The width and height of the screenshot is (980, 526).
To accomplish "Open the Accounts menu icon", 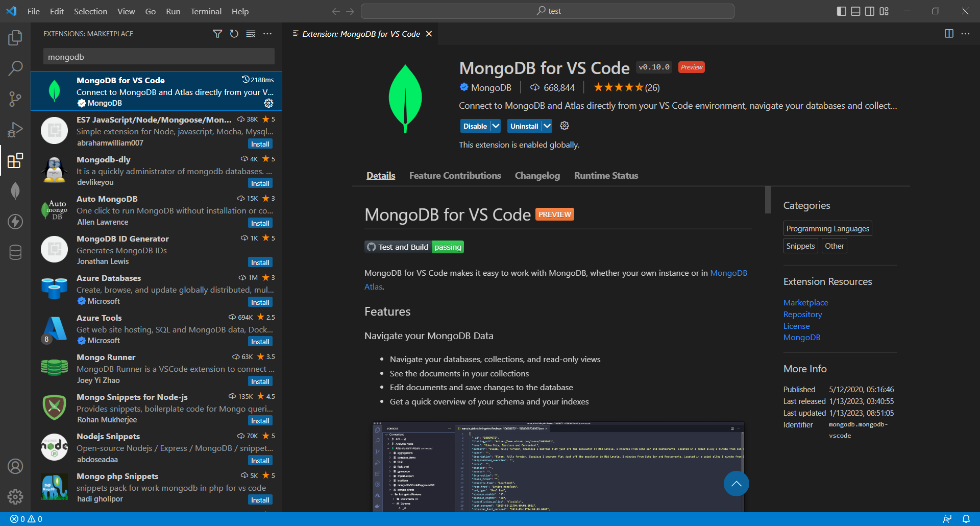I will [15, 466].
